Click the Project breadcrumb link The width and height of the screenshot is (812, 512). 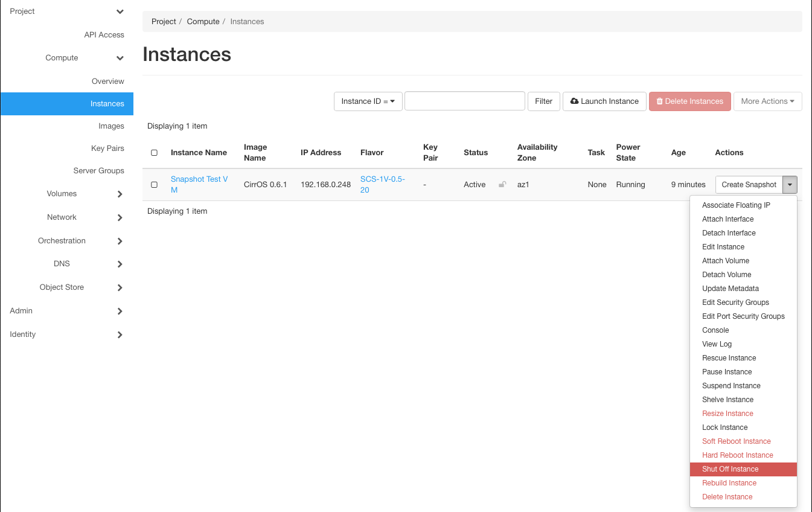(164, 22)
